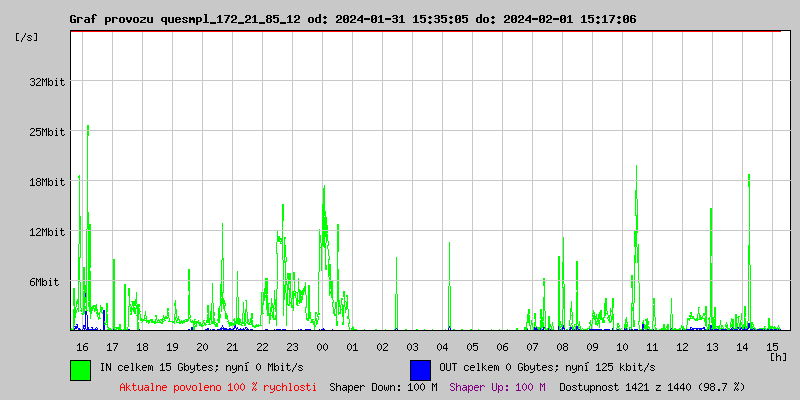Click the hour 16 marker on time axis
This screenshot has height=400, width=800.
click(x=82, y=347)
